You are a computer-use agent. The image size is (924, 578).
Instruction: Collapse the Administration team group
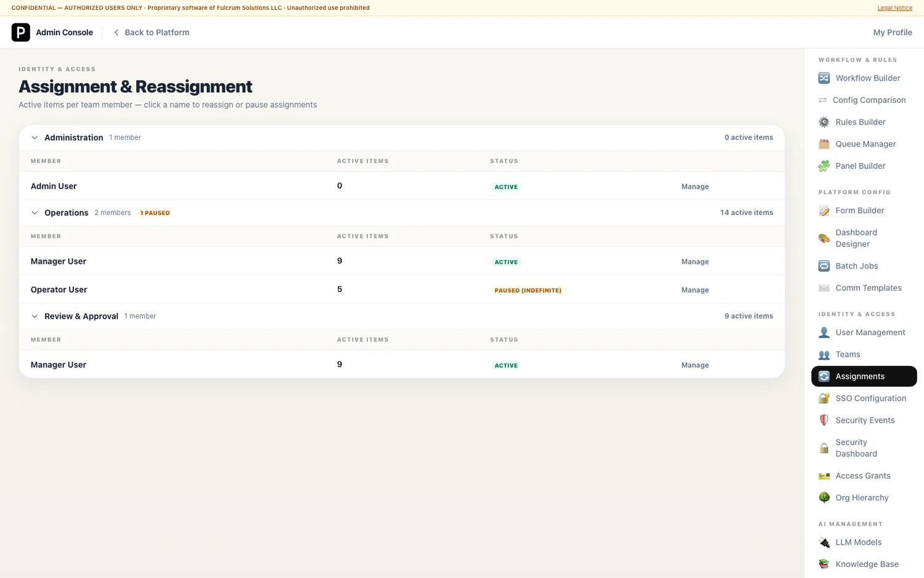click(34, 138)
